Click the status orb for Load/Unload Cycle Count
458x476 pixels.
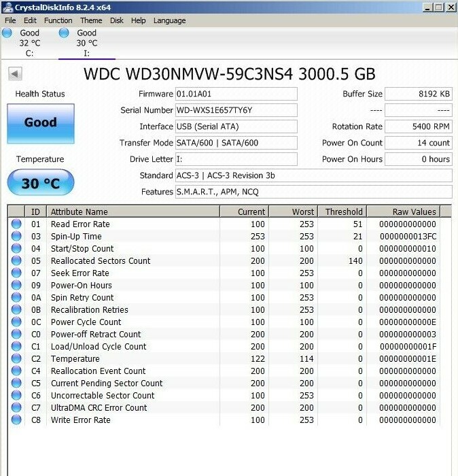pos(16,346)
